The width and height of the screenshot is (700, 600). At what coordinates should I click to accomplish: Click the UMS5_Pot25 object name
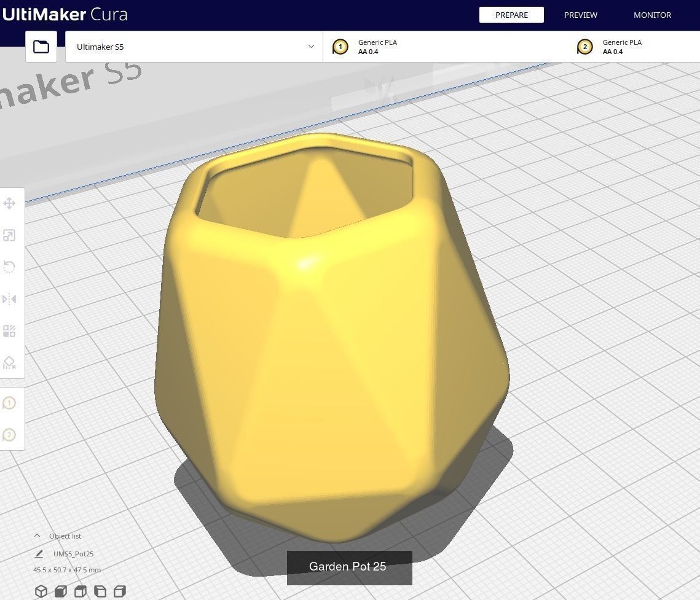(x=74, y=554)
